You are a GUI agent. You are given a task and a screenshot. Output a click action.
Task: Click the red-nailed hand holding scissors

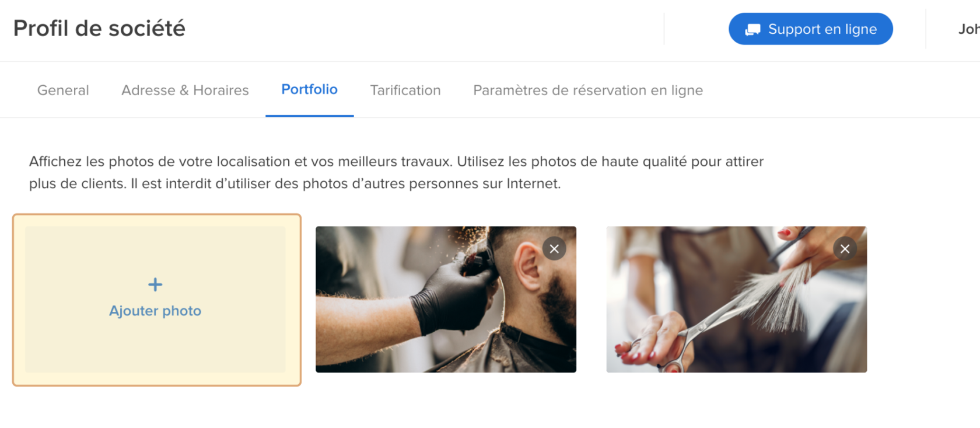click(x=662, y=342)
